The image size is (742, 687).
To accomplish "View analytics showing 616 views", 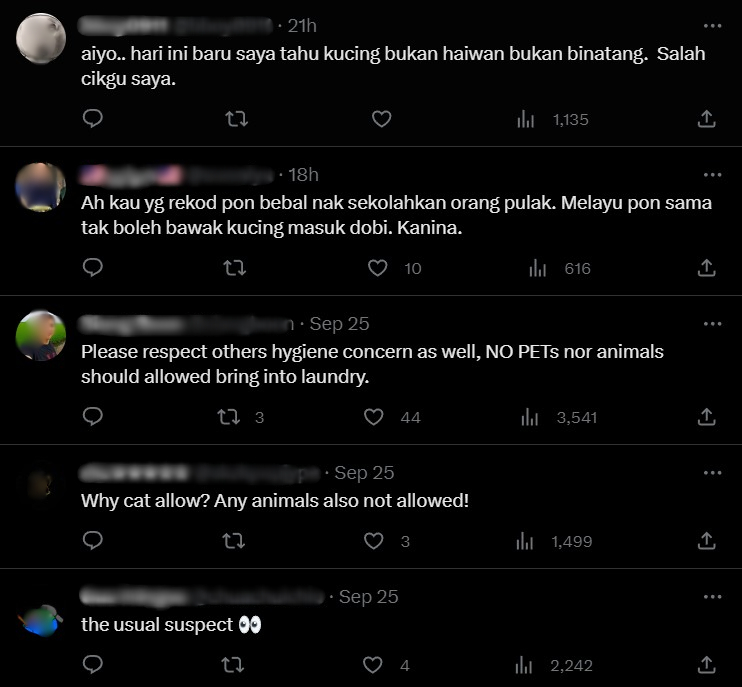I will [x=560, y=268].
